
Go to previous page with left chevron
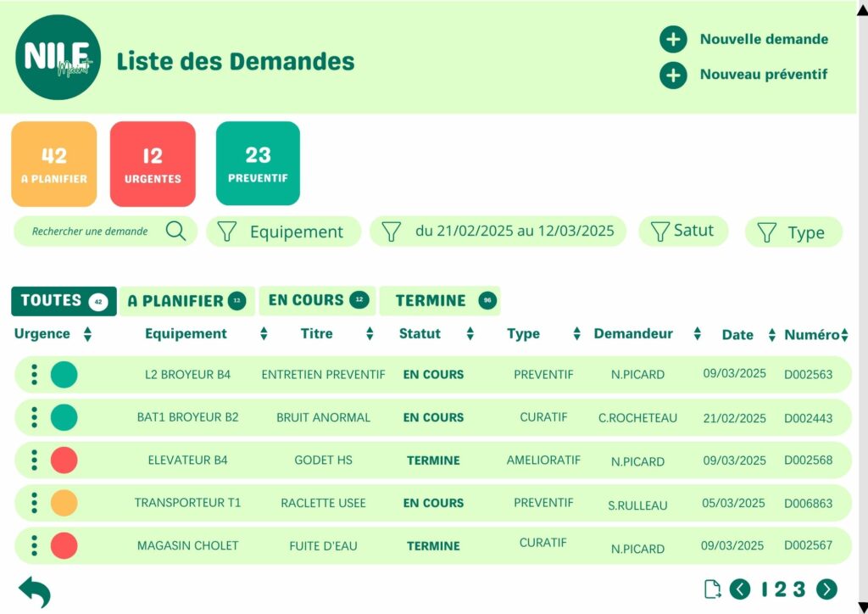[x=740, y=589]
